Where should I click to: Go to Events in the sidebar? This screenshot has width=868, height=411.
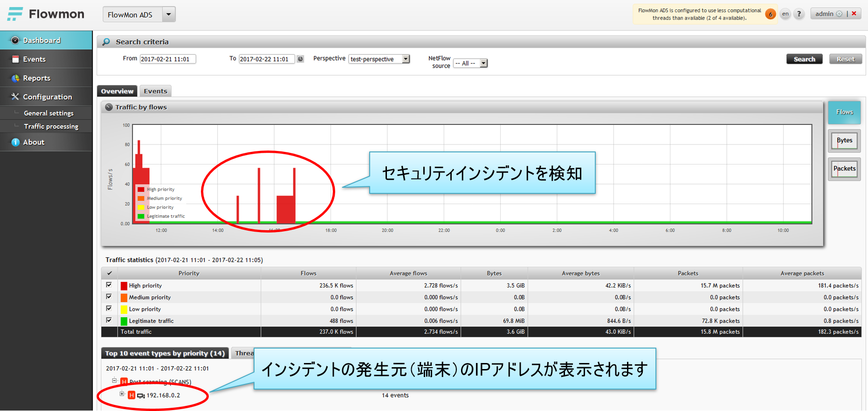click(46, 59)
